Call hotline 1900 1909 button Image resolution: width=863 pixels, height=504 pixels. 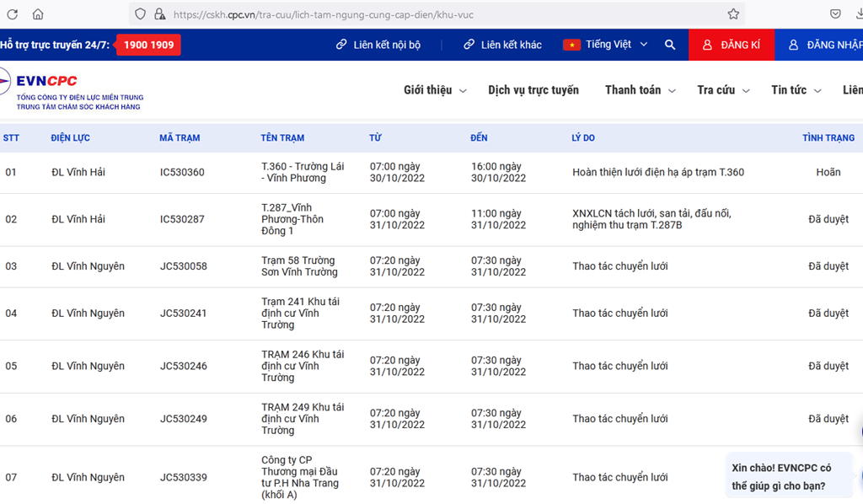tap(149, 45)
